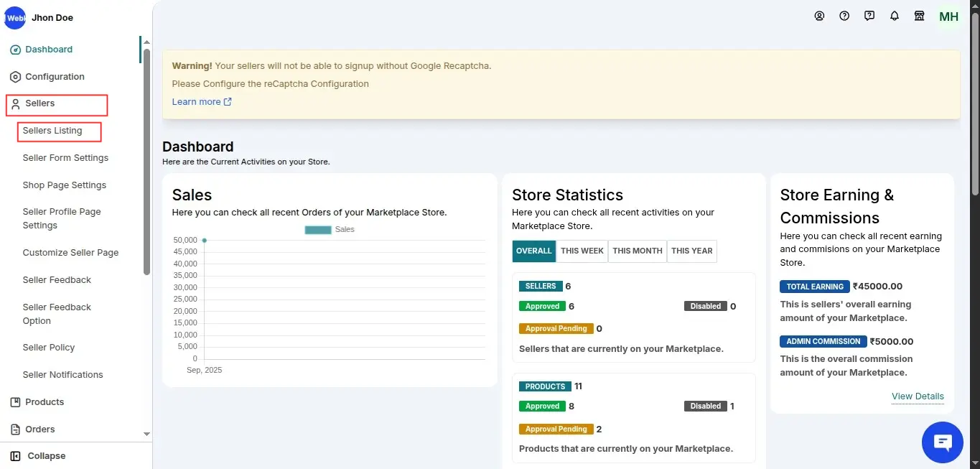Open the notifications bell icon
980x469 pixels.
pos(895,16)
